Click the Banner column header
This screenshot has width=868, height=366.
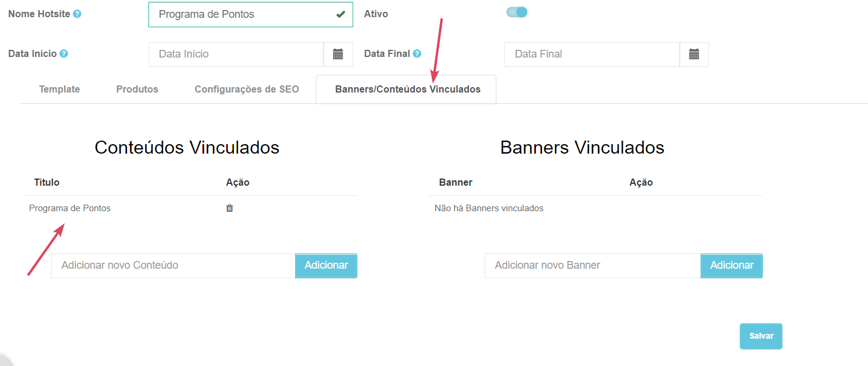pos(455,182)
